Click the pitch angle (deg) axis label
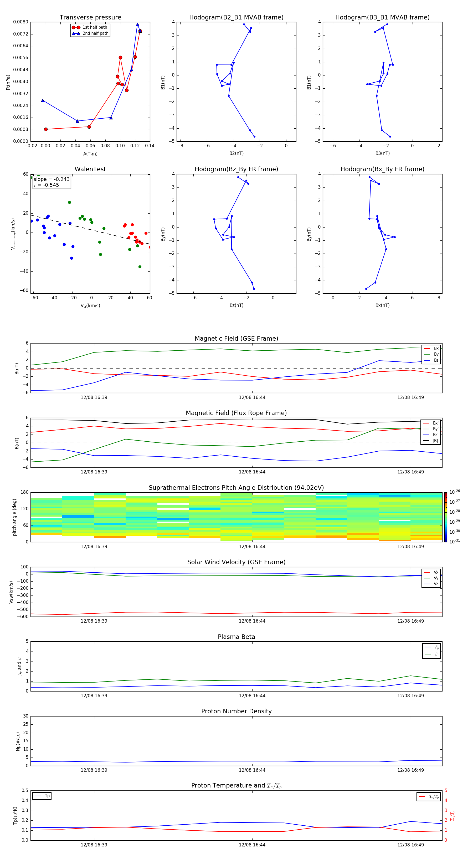This screenshot has height=868, width=473. (x=14, y=517)
